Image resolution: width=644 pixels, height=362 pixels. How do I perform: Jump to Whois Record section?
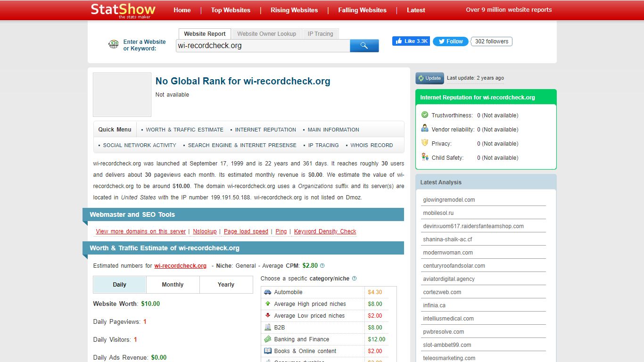click(x=372, y=145)
